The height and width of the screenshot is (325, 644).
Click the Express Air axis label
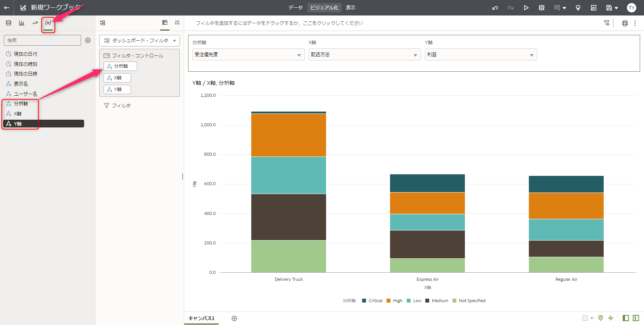coord(428,279)
